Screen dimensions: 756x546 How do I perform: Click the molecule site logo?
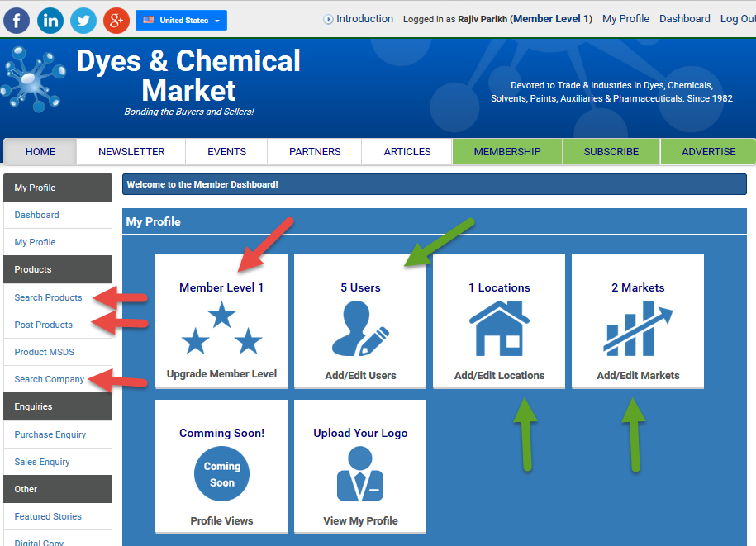point(33,78)
